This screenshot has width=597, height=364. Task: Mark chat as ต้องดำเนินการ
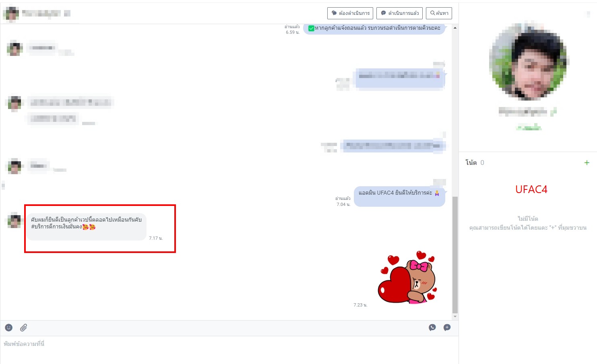[350, 13]
